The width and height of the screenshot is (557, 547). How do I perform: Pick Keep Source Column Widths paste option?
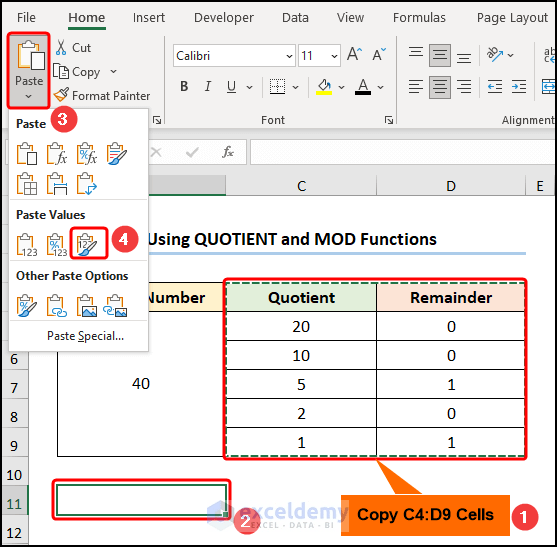57,184
